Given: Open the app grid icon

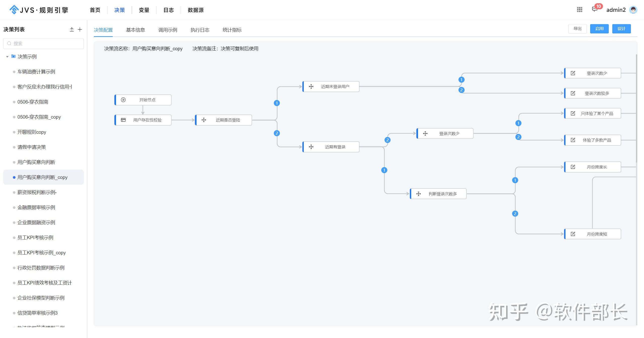Looking at the screenshot, I should [x=580, y=10].
